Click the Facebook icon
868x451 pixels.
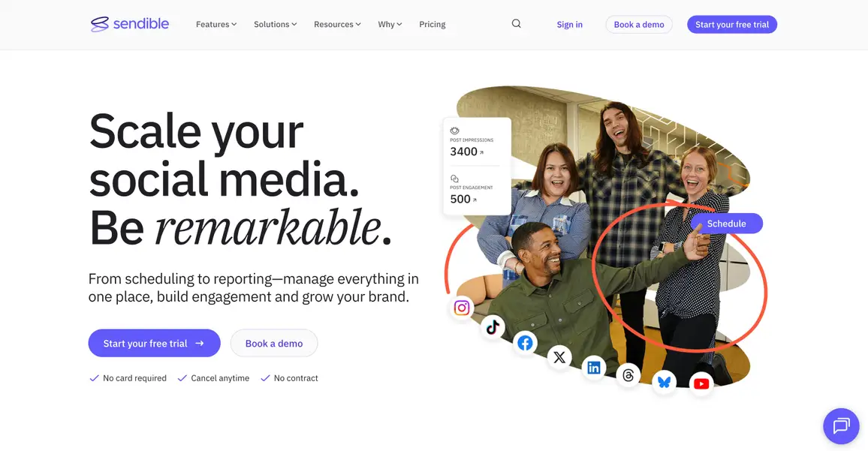(x=525, y=343)
